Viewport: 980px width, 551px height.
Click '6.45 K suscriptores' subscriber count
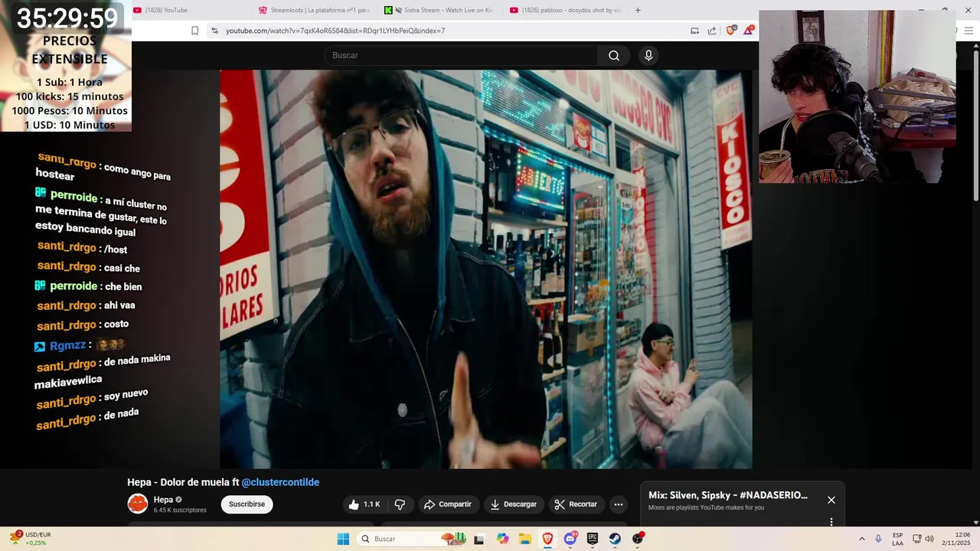click(180, 510)
